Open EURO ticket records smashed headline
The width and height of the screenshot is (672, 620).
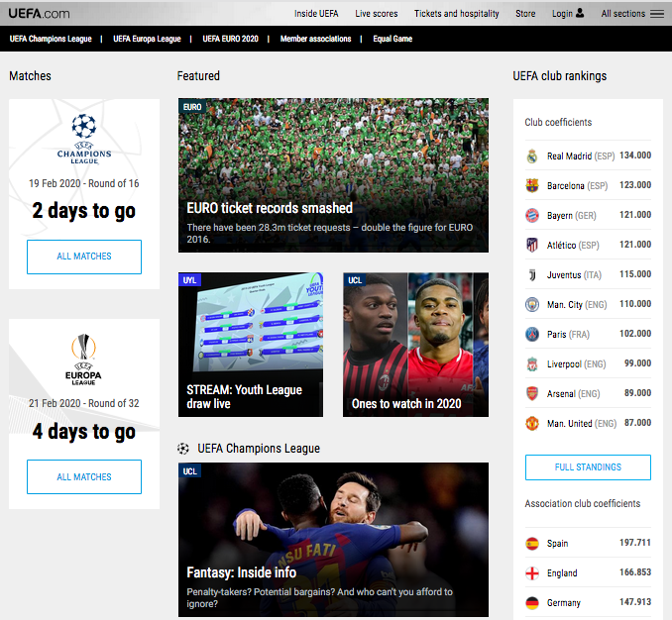(270, 208)
